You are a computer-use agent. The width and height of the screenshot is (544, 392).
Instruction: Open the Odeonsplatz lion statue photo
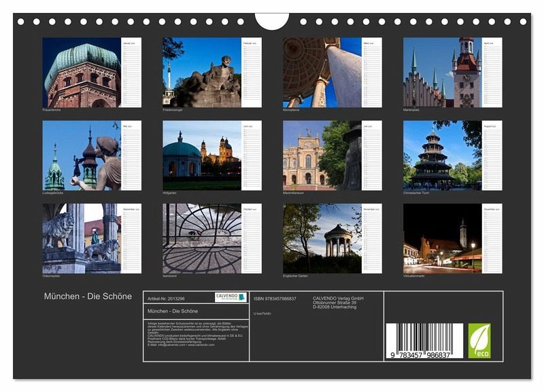click(x=82, y=238)
